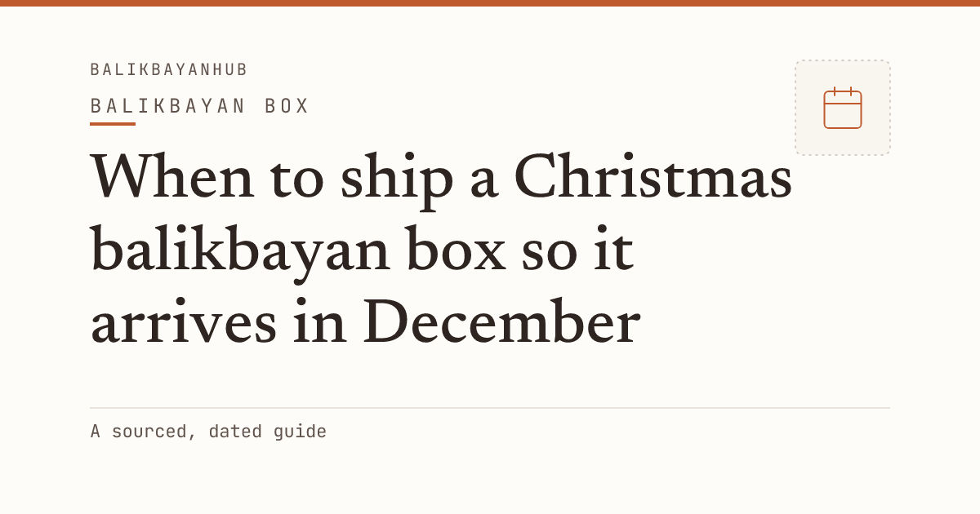The width and height of the screenshot is (980, 514).
Task: Click the word "guide" in the subtitle
Action: click(x=301, y=432)
